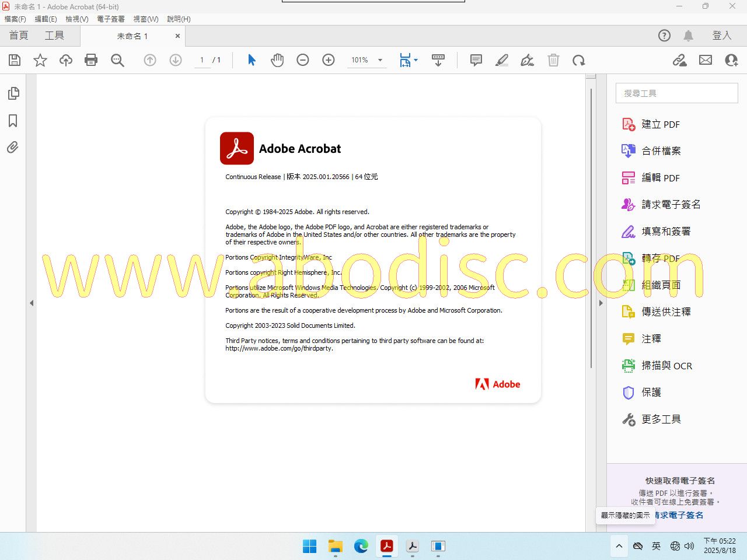Open the attachments paperclip panel
The width and height of the screenshot is (747, 560).
(13, 148)
